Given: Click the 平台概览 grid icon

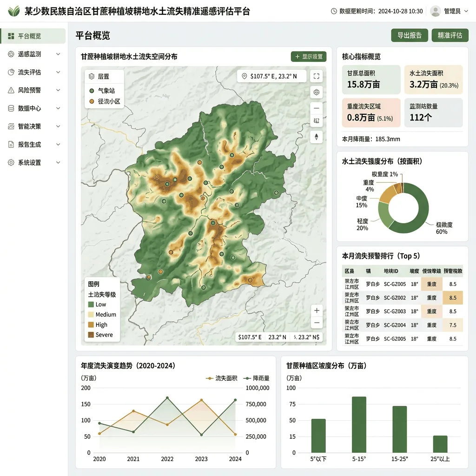Looking at the screenshot, I should 11,36.
